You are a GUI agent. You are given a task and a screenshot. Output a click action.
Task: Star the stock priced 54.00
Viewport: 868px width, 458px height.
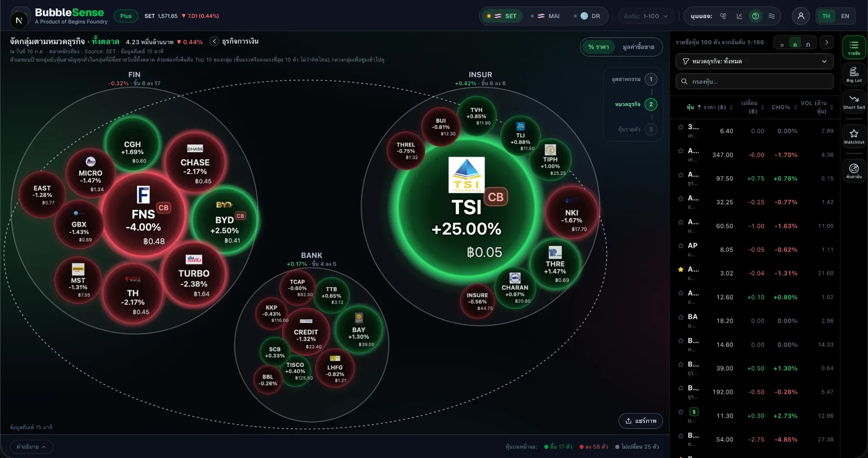680,436
